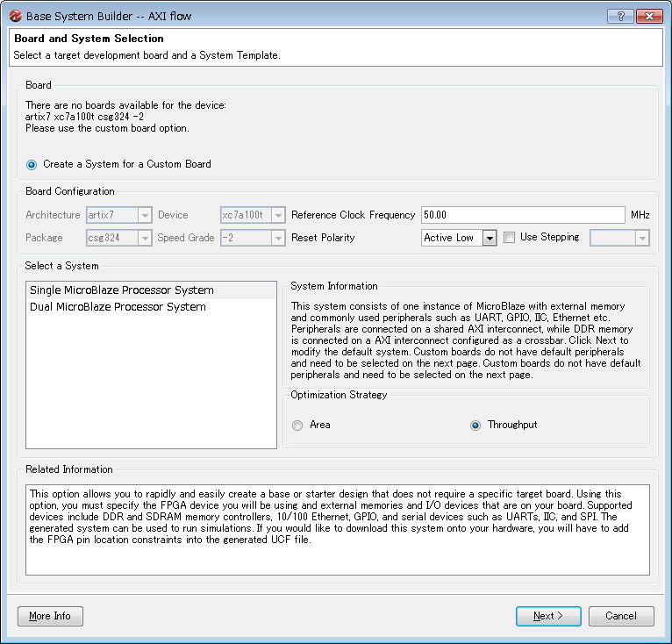Expand the Speed Grade dropdown
672x644 pixels.
pyautogui.click(x=278, y=239)
